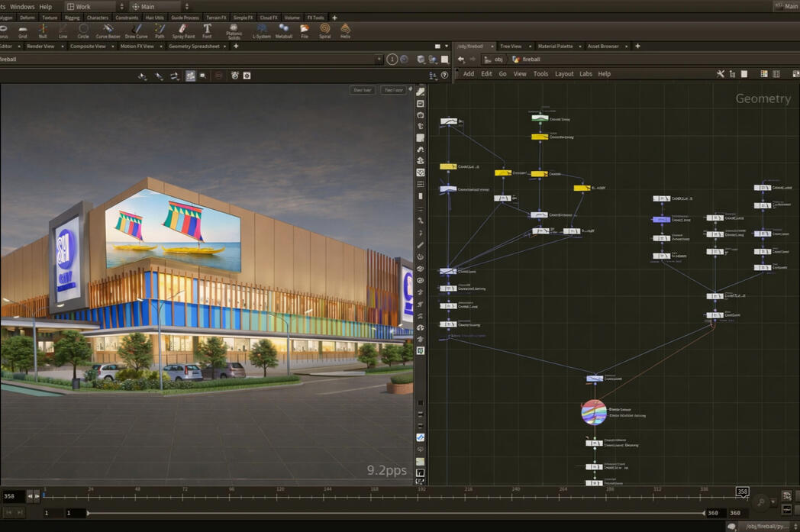
Task: Toggle node list mode in network editor
Action: pos(744,74)
